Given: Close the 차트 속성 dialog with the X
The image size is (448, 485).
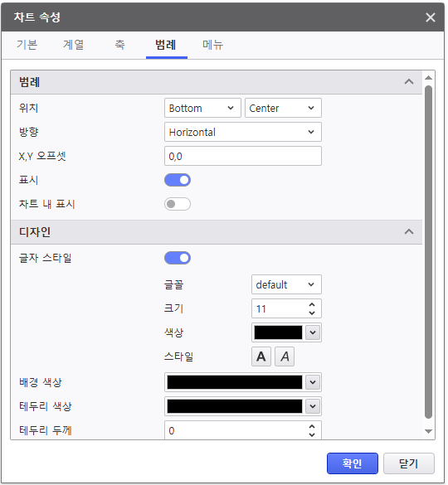Looking at the screenshot, I should pos(431,17).
